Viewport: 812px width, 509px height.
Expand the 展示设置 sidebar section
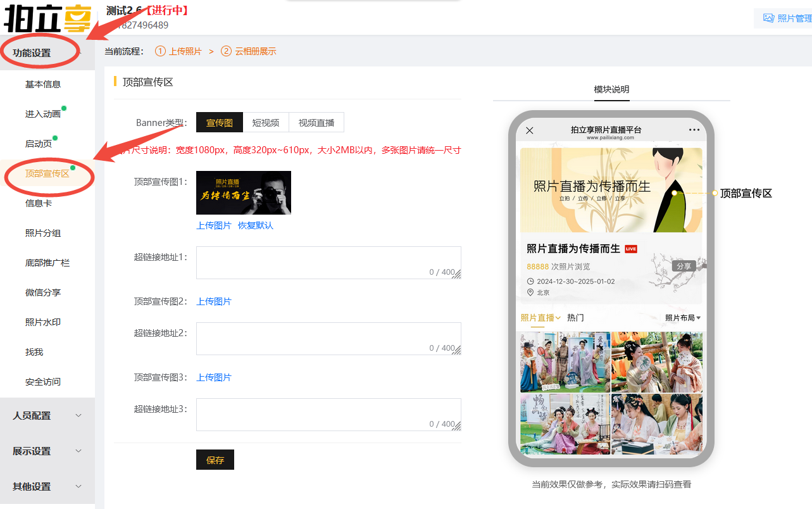pyautogui.click(x=47, y=451)
